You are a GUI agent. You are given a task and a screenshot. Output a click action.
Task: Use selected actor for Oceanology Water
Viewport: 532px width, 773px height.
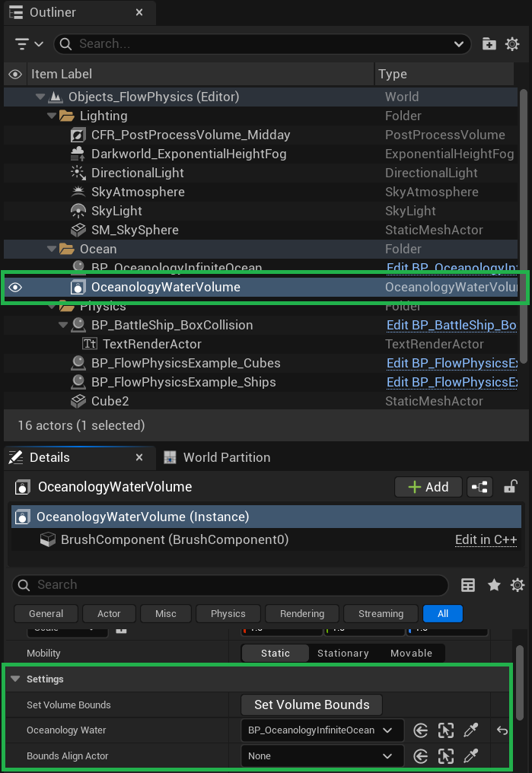421,730
